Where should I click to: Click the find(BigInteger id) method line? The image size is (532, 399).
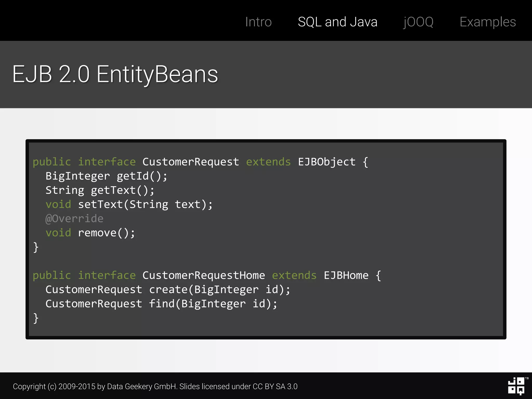[x=161, y=304]
